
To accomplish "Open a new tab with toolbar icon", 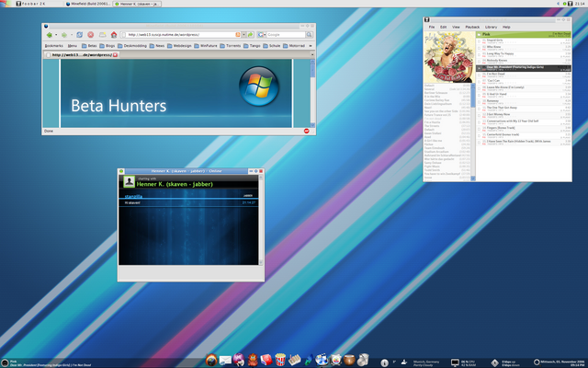I will [x=102, y=35].
